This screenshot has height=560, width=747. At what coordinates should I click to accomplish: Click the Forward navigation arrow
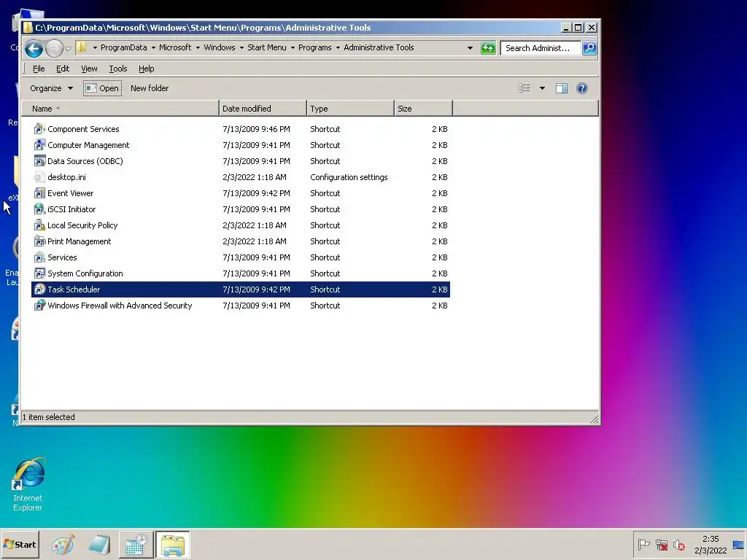click(x=54, y=48)
